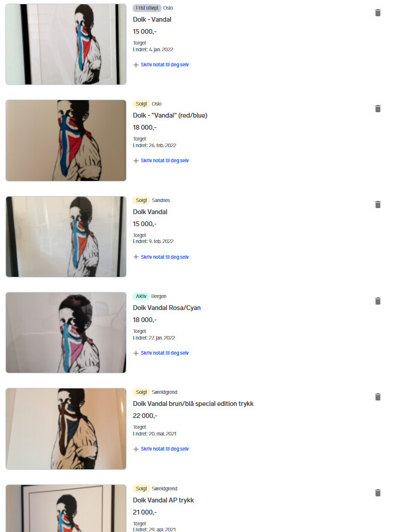Viewport: 393px width, 532px height.
Task: Open thumbnail of brun/blå special edition print
Action: click(66, 429)
